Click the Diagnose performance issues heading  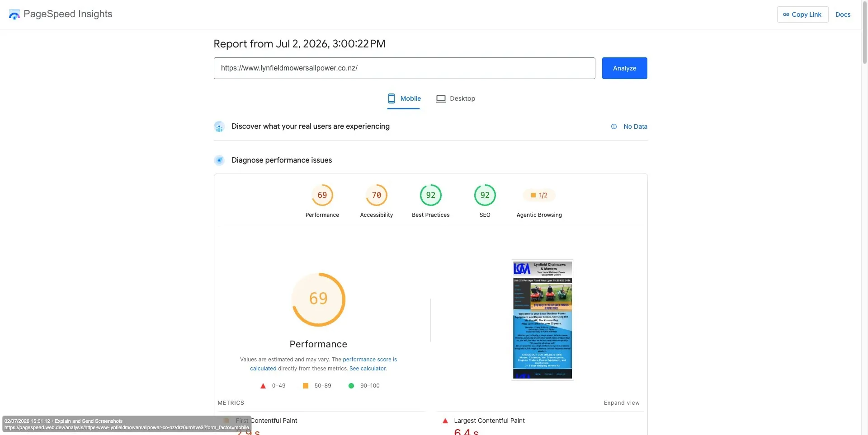click(282, 160)
